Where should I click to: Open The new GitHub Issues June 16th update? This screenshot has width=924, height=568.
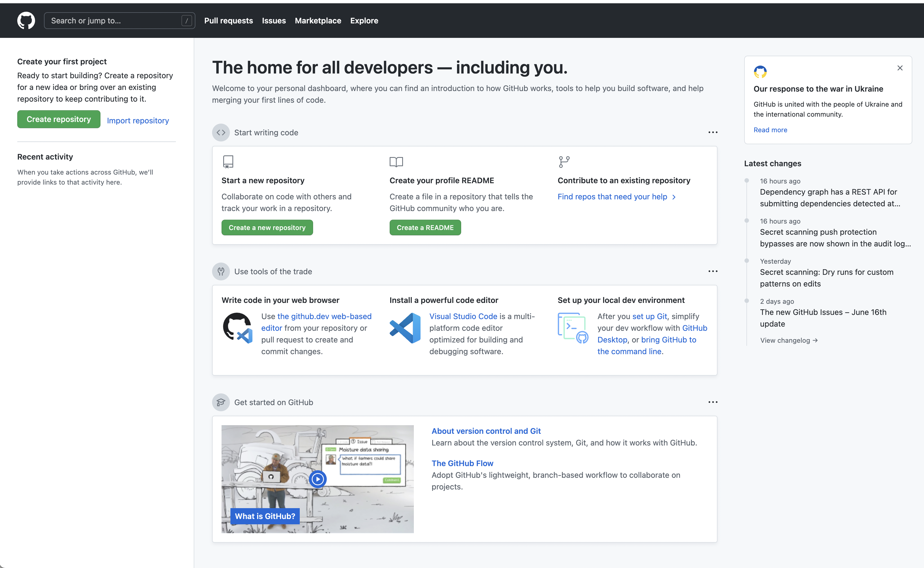pos(823,318)
